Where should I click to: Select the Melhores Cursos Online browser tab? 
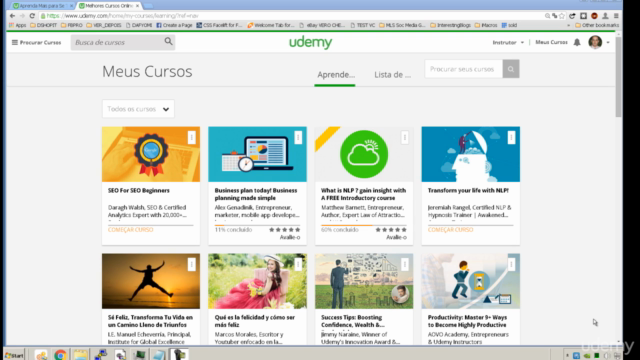(x=109, y=6)
